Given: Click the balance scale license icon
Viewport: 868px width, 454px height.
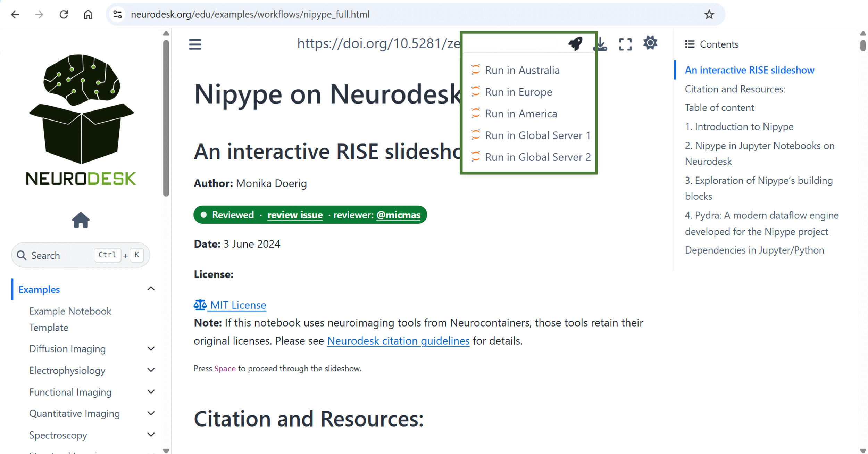Looking at the screenshot, I should click(200, 305).
